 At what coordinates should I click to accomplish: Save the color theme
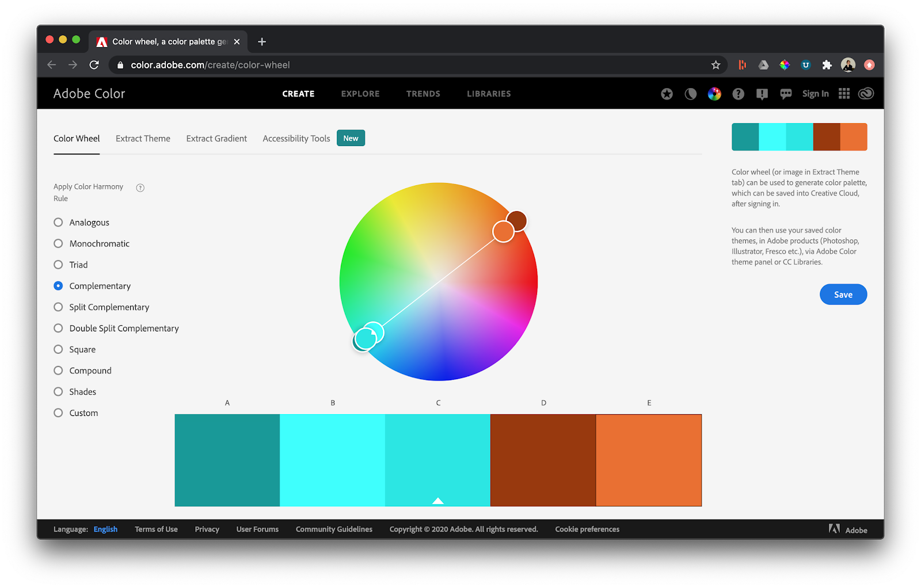click(x=843, y=295)
